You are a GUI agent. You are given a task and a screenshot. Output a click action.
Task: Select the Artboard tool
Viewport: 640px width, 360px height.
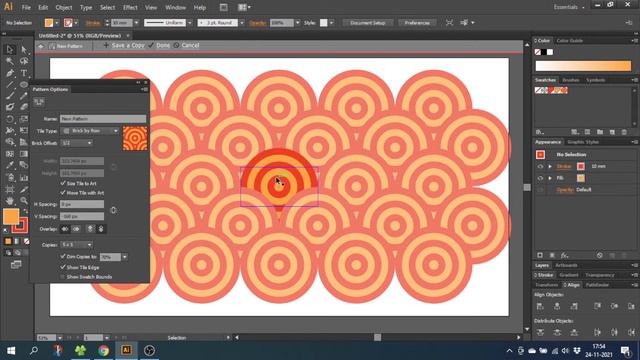[x=10, y=189]
